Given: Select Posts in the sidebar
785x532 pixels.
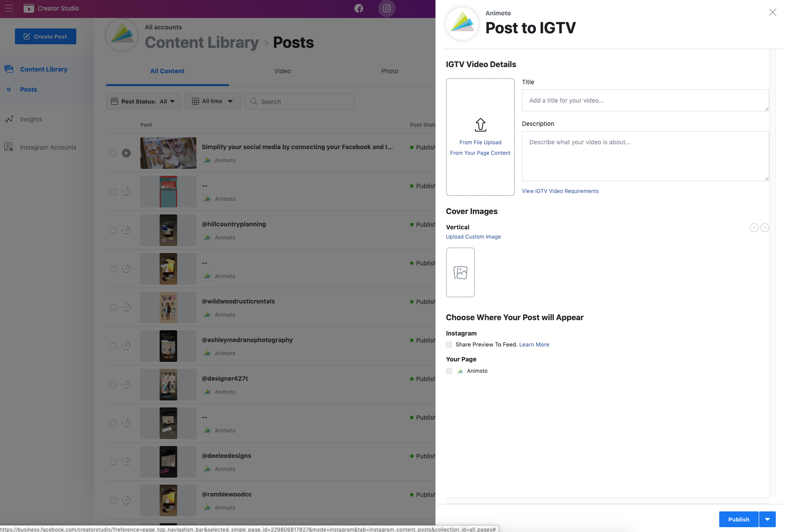Looking at the screenshot, I should click(x=29, y=89).
